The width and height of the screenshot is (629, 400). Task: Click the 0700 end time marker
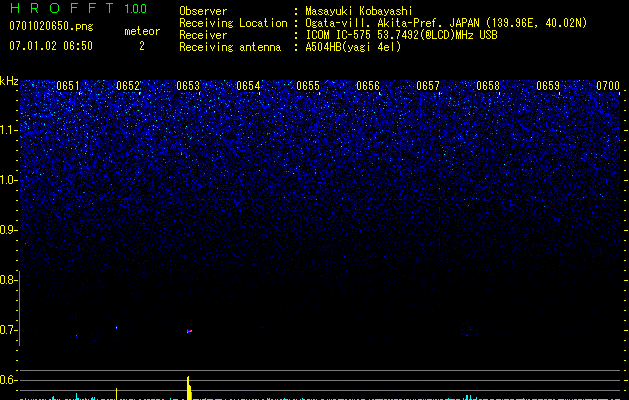click(608, 86)
